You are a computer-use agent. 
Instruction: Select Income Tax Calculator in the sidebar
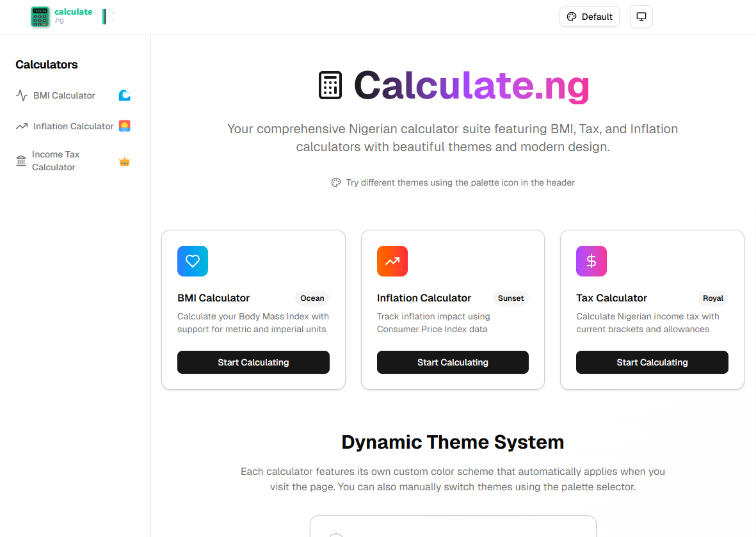coord(56,160)
